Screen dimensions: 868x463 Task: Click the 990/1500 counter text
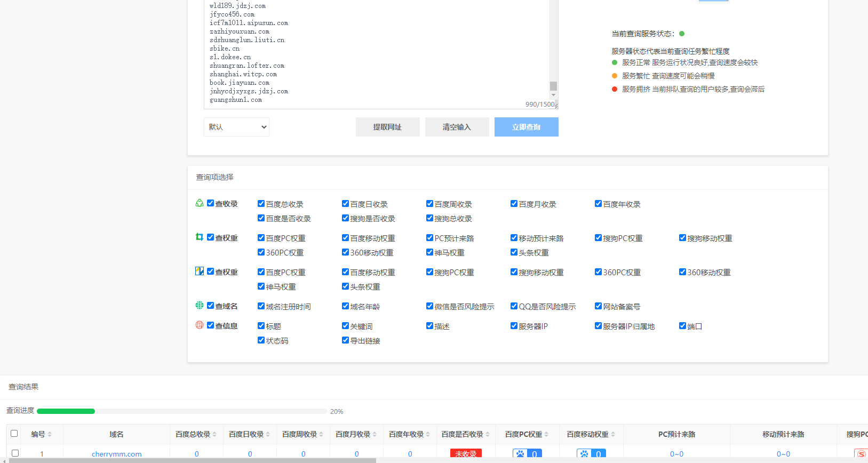point(539,105)
